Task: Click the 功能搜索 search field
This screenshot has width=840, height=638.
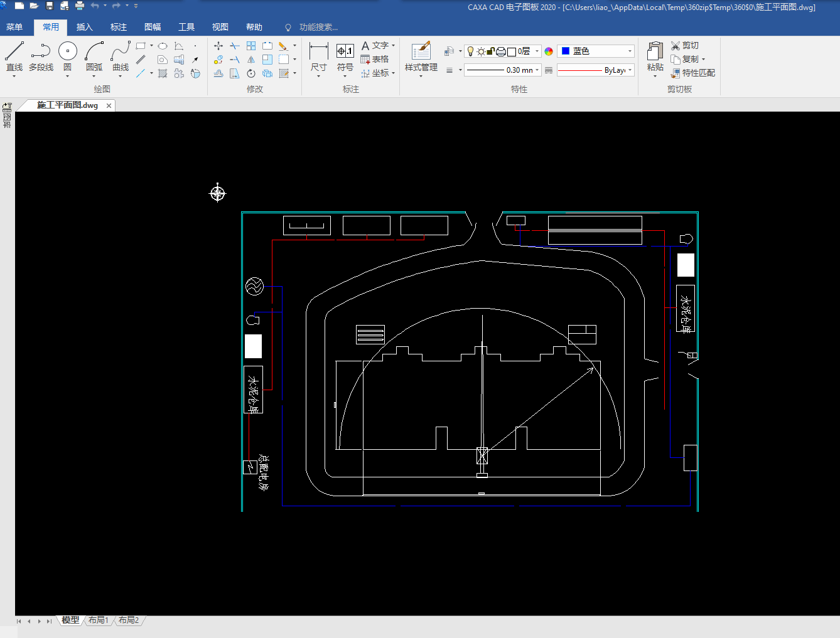Action: tap(318, 27)
